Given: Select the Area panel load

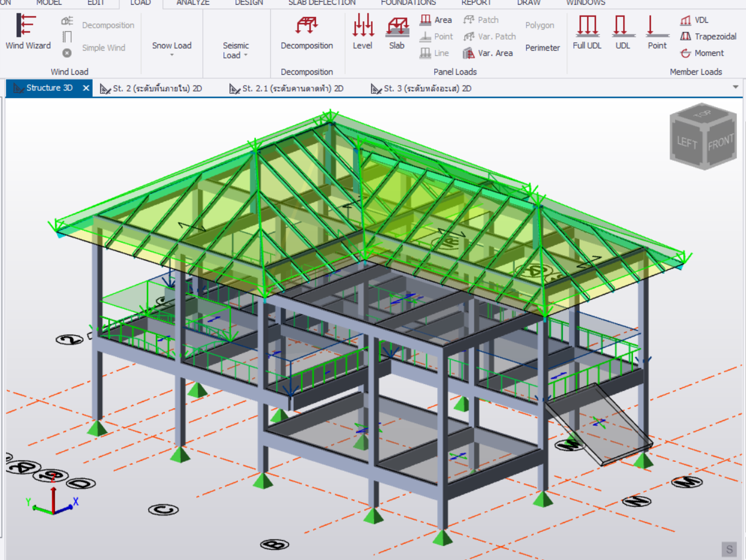Looking at the screenshot, I should [436, 20].
